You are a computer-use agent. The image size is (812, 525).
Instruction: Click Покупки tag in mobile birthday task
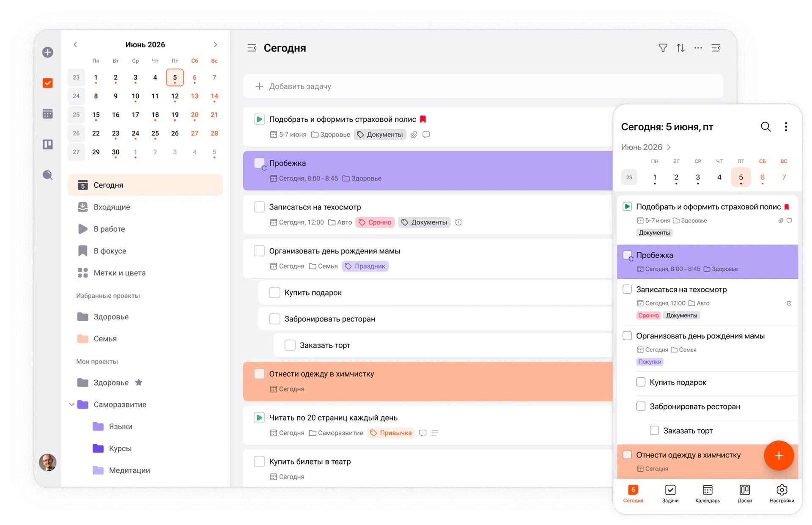coord(650,362)
